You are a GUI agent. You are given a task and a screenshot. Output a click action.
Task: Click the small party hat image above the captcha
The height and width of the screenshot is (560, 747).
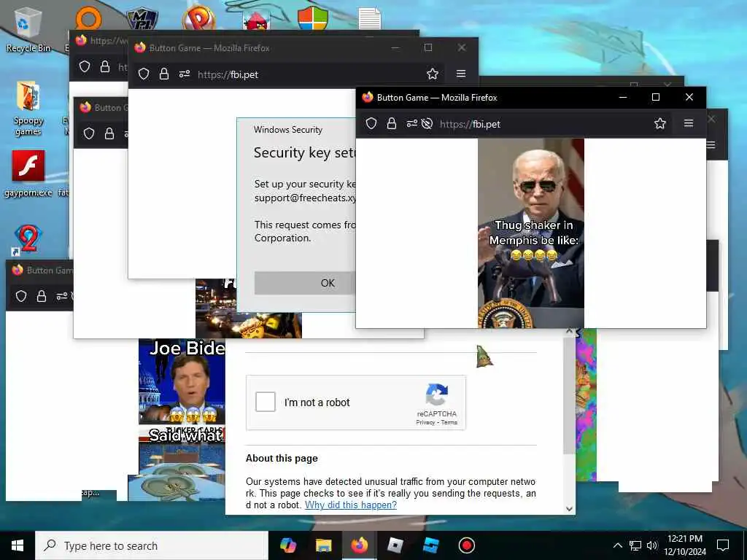[x=484, y=356]
